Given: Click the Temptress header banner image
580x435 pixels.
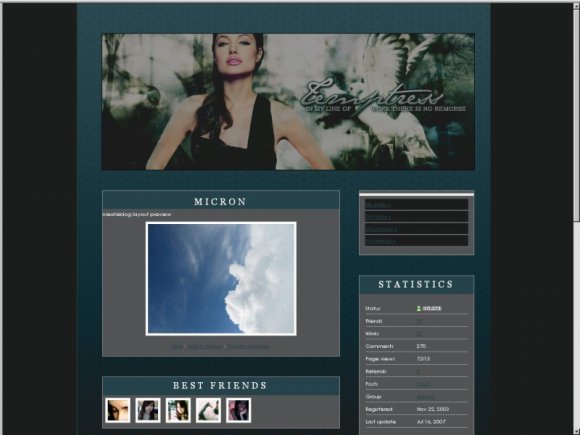Looking at the screenshot, I should 288,102.
